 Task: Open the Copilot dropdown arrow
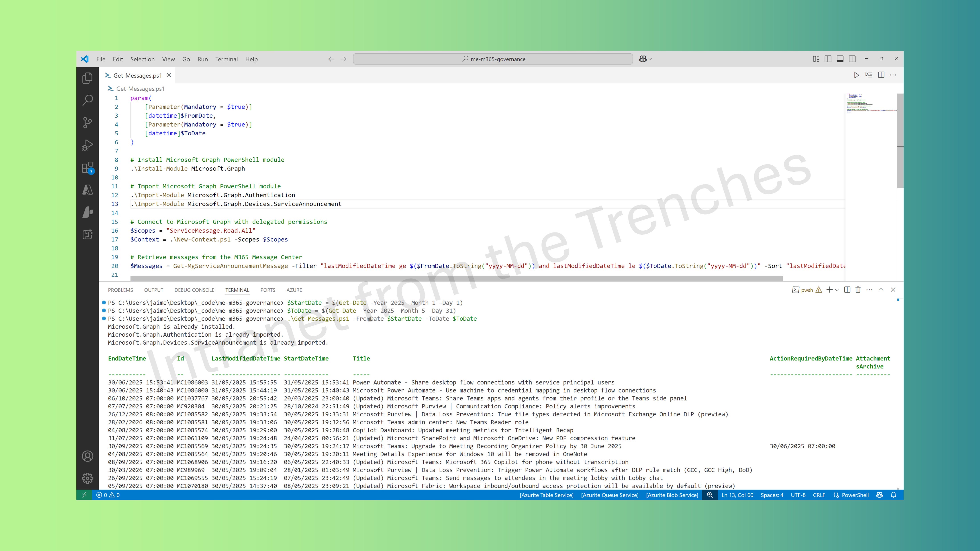pyautogui.click(x=651, y=59)
